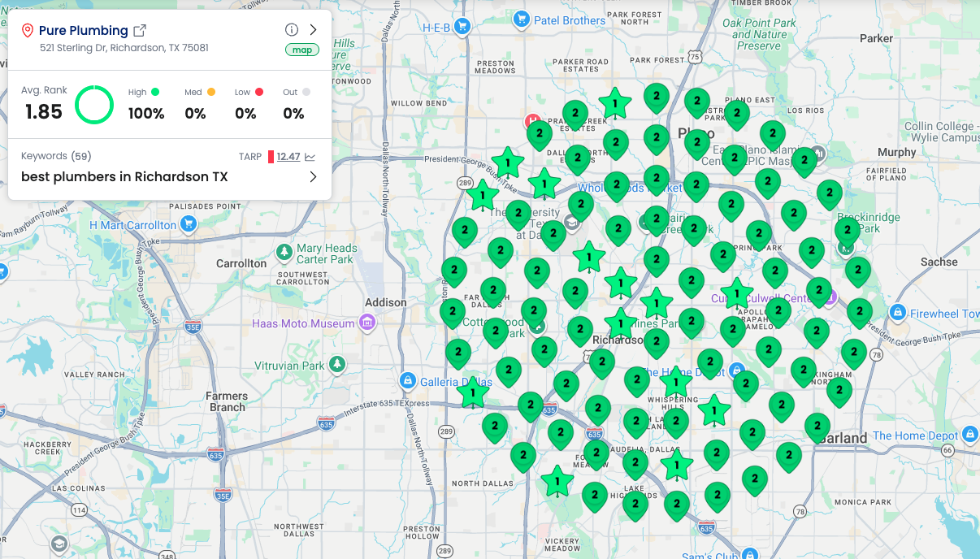Click the purple Culwell Center venue icon
Screen dimensions: 980x559
tap(830, 298)
